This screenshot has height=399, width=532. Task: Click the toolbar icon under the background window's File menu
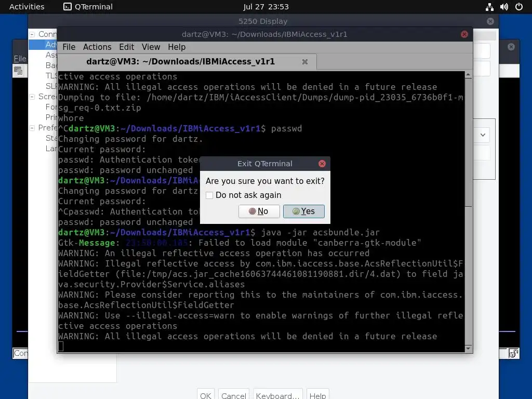[18, 71]
